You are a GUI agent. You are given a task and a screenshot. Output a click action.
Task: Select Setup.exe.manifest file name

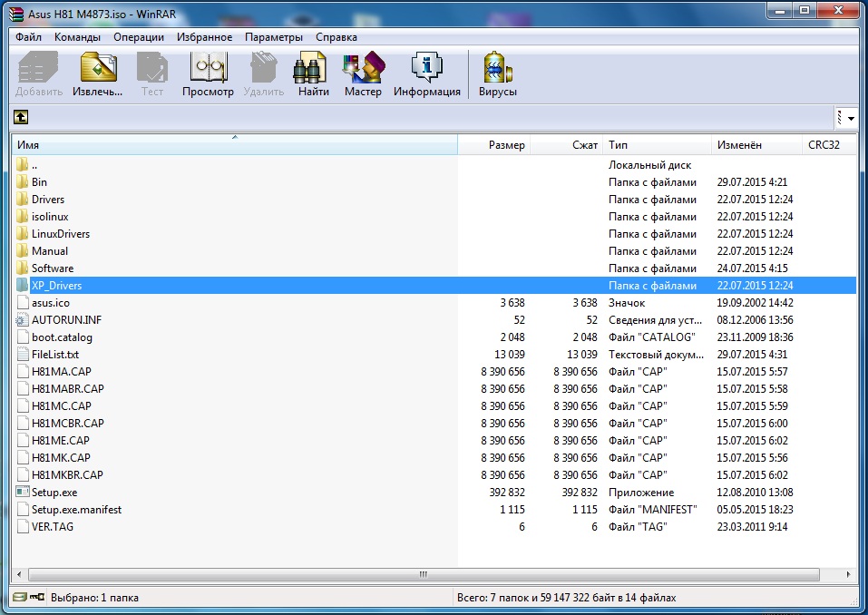point(76,509)
